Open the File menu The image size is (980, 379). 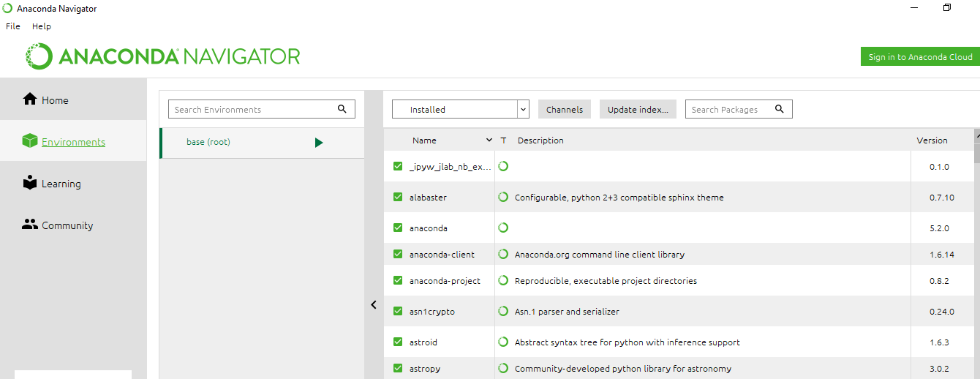point(13,26)
